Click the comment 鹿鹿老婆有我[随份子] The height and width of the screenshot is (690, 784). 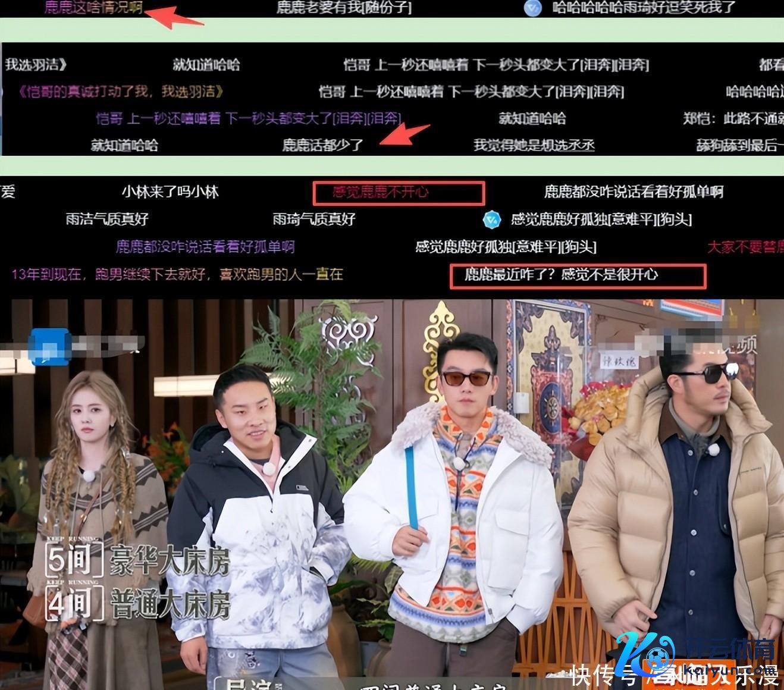343,8
